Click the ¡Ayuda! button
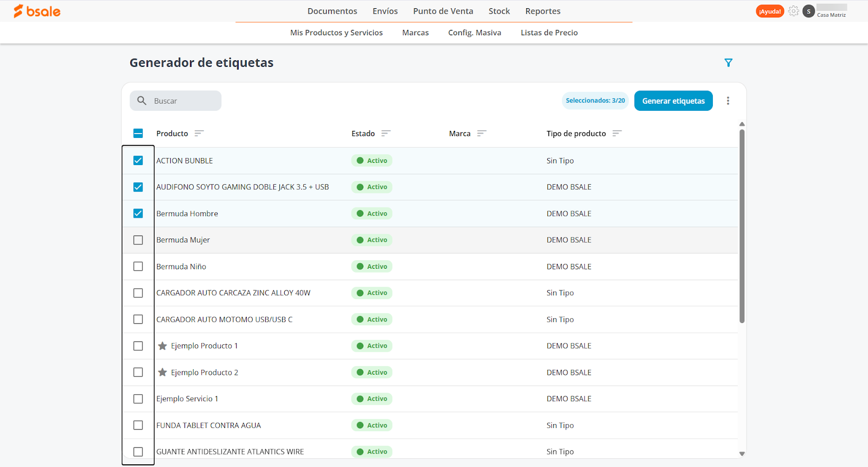868x467 pixels. (770, 11)
